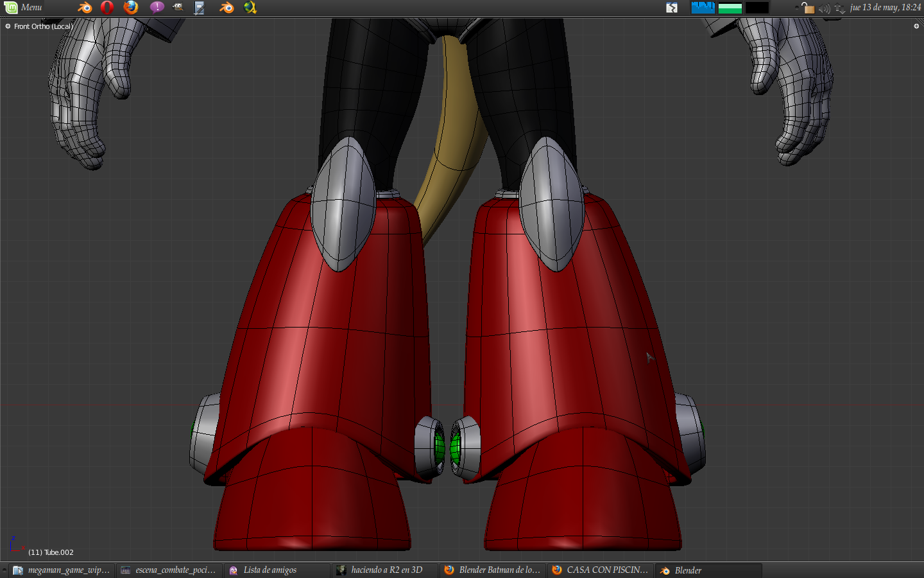The height and width of the screenshot is (578, 924).
Task: Open the calendar from the panel clock
Action: [x=886, y=8]
